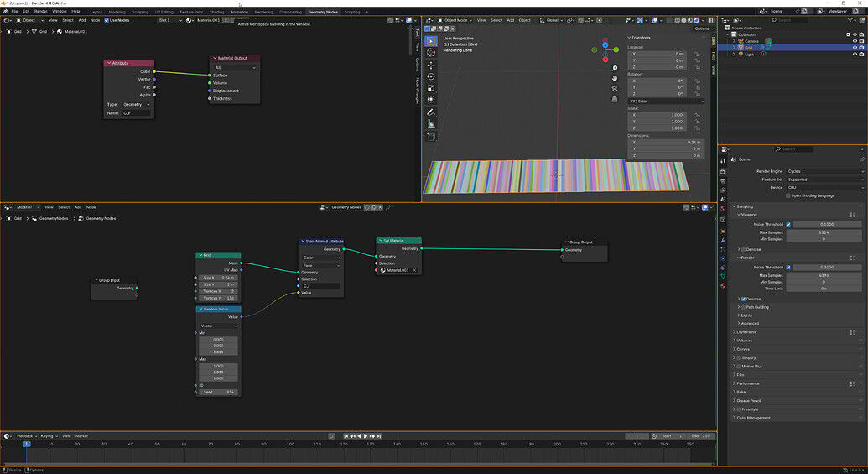Open Store Named Attribute Face domain dropdown
The image size is (868, 474).
pos(321,266)
